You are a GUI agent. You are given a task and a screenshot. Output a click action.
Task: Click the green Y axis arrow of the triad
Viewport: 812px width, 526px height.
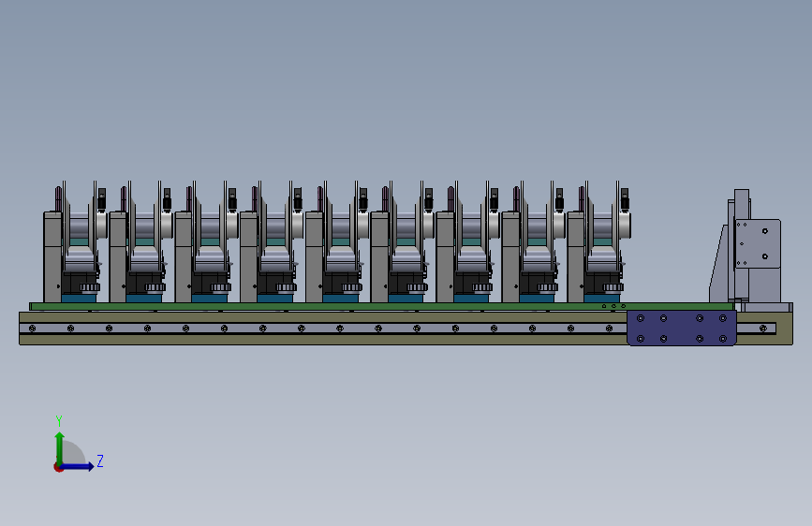(x=60, y=447)
